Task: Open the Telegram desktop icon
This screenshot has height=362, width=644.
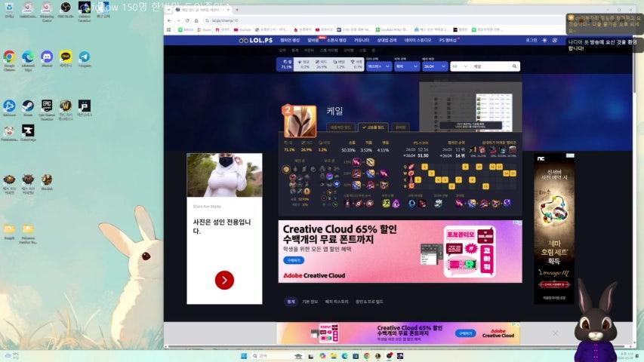Action: point(85,57)
